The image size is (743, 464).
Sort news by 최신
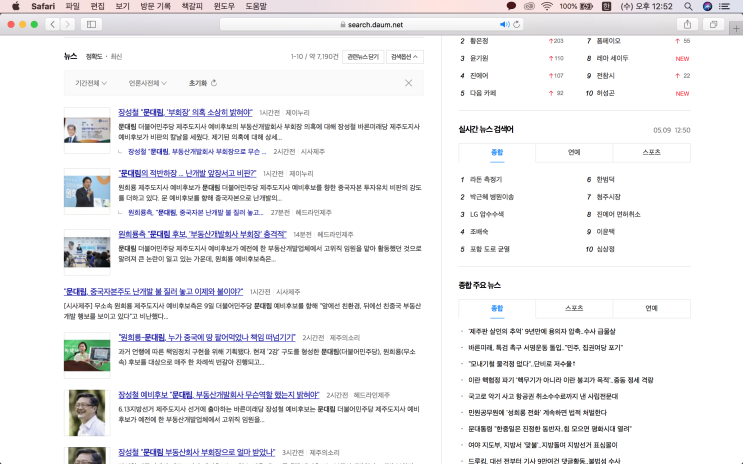click(x=116, y=56)
